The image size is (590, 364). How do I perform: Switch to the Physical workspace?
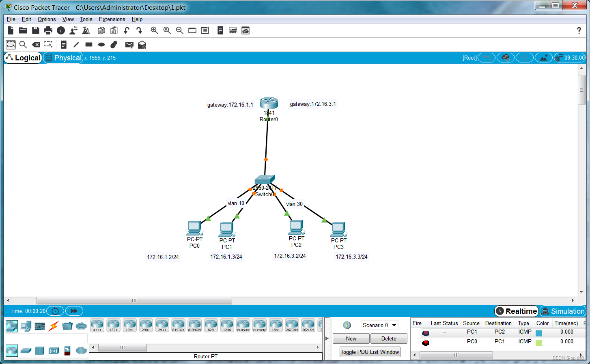pos(63,58)
